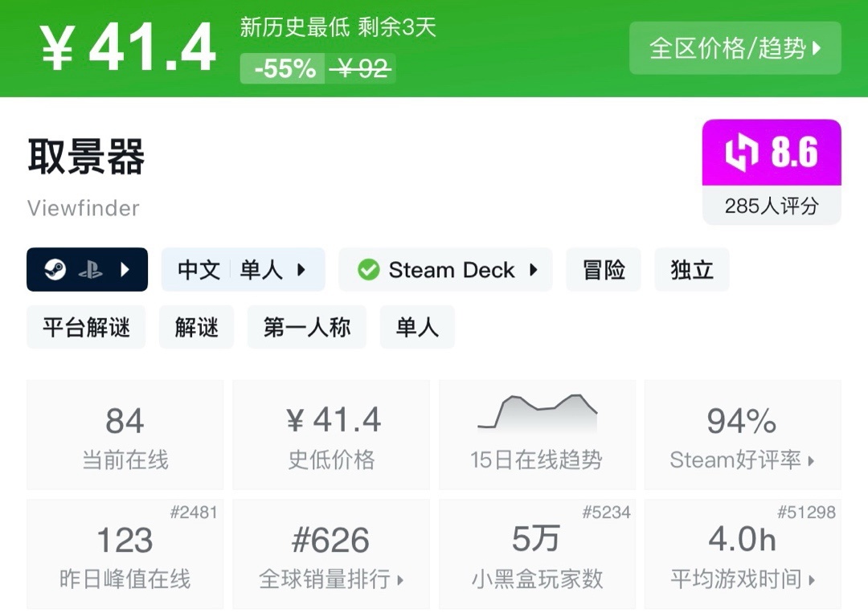Viewport: 868px width, 613px height.
Task: Select the 独立 tag
Action: point(692,270)
